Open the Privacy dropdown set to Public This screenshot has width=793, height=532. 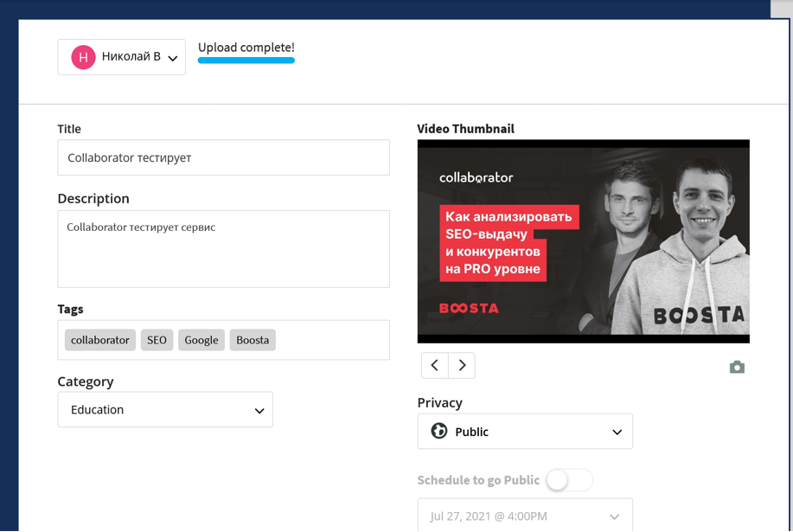525,431
